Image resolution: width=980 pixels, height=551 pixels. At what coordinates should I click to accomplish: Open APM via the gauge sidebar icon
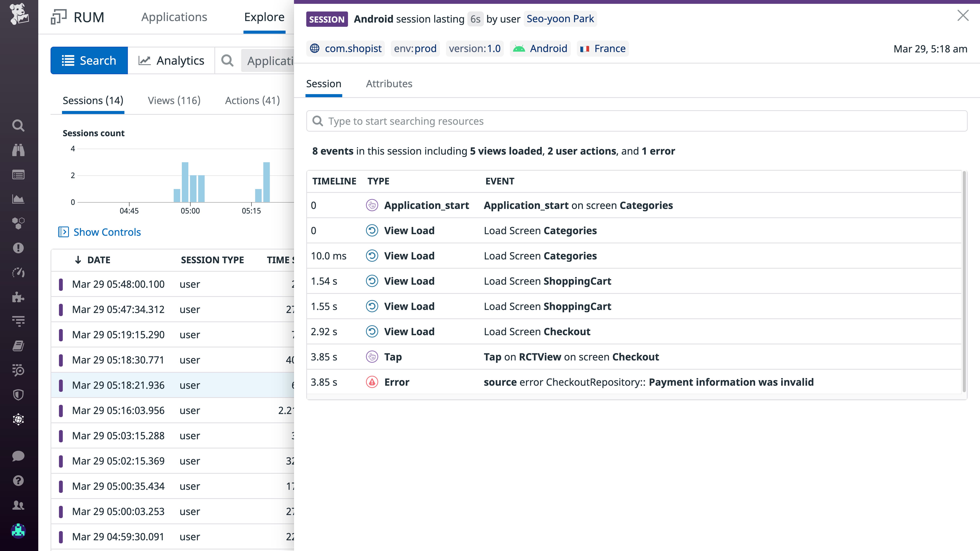18,273
